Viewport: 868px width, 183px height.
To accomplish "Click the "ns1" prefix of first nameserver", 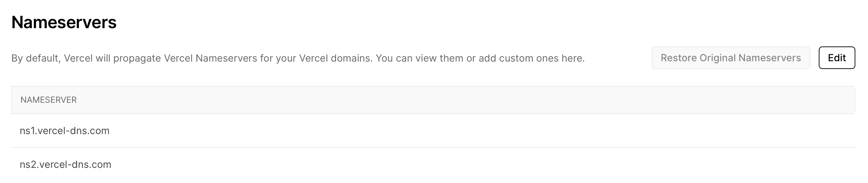I will 27,131.
